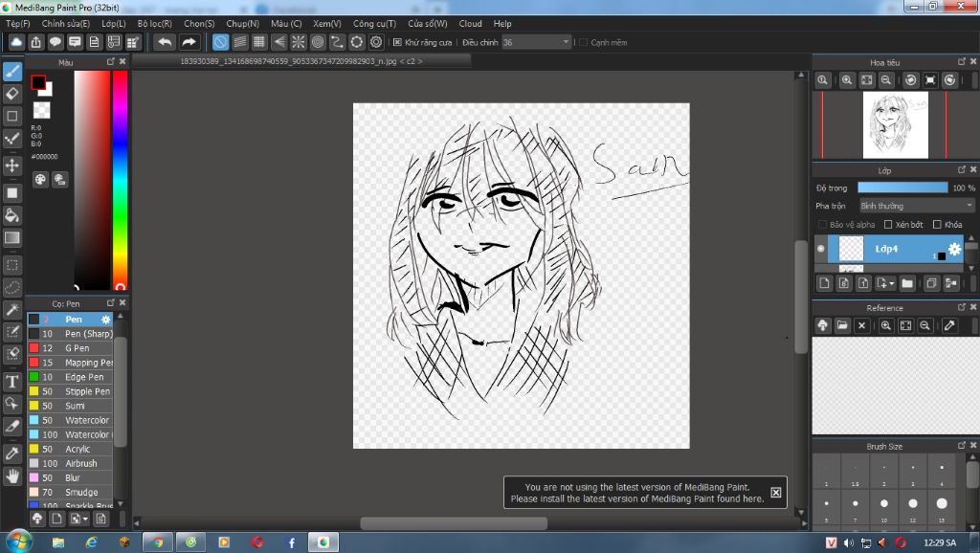Select the Gradient tool
The height and width of the screenshot is (553, 980).
[x=11, y=238]
